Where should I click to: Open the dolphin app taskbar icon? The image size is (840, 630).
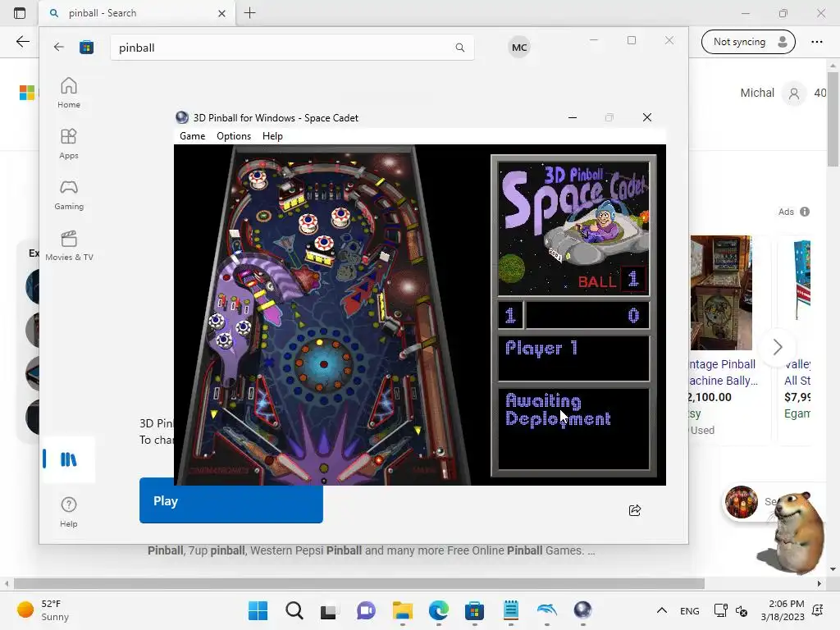click(547, 610)
